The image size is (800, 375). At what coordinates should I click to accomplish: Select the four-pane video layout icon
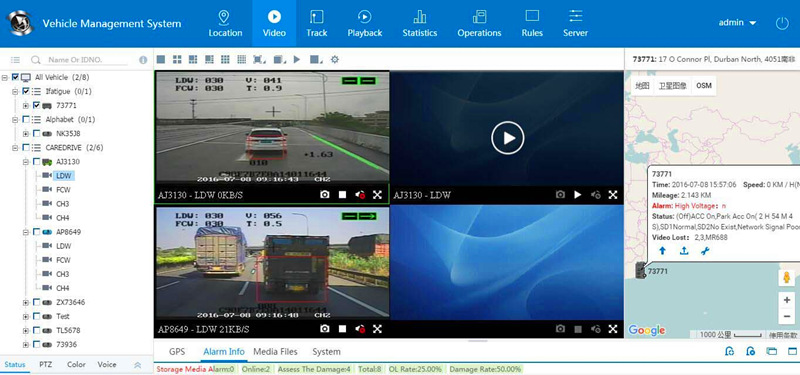click(x=177, y=60)
